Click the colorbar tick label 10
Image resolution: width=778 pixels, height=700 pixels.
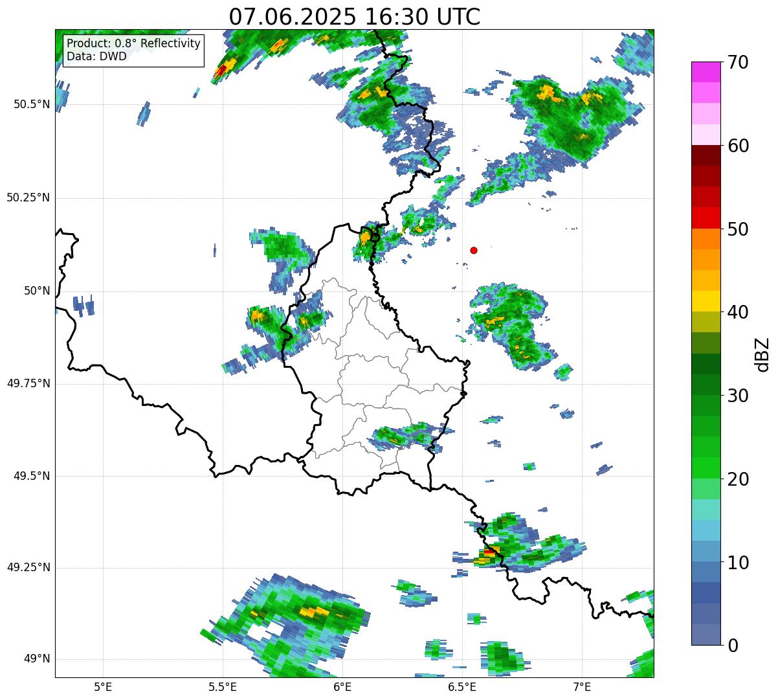click(x=737, y=563)
